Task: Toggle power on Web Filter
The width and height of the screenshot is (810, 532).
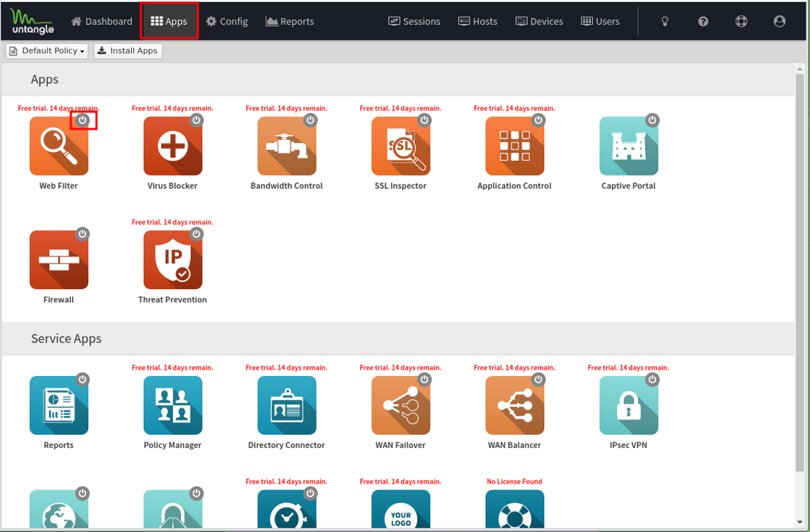Action: pos(82,120)
